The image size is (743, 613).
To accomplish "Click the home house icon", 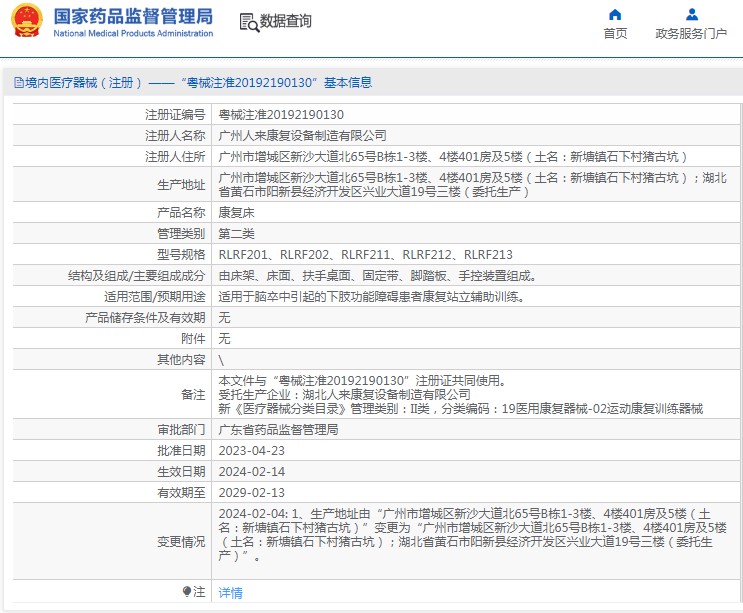I will (615, 14).
